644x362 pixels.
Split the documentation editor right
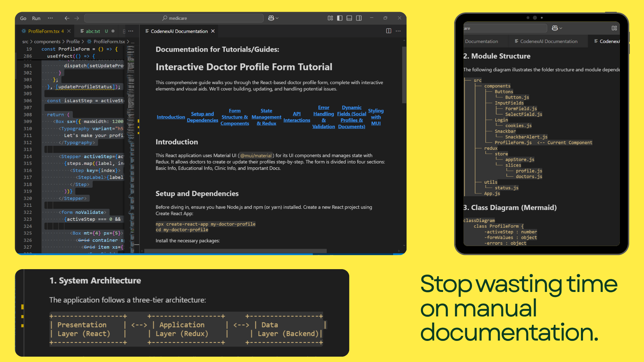coord(388,31)
